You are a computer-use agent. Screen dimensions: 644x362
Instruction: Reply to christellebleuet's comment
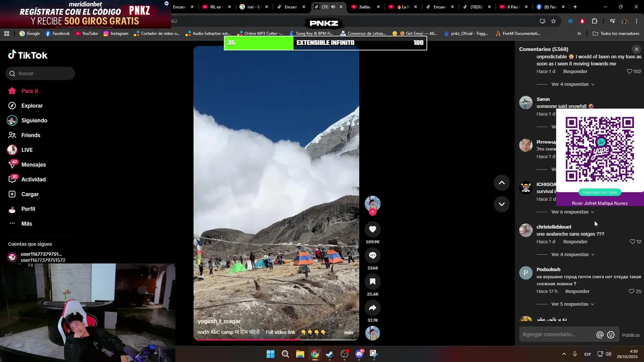pos(575,242)
